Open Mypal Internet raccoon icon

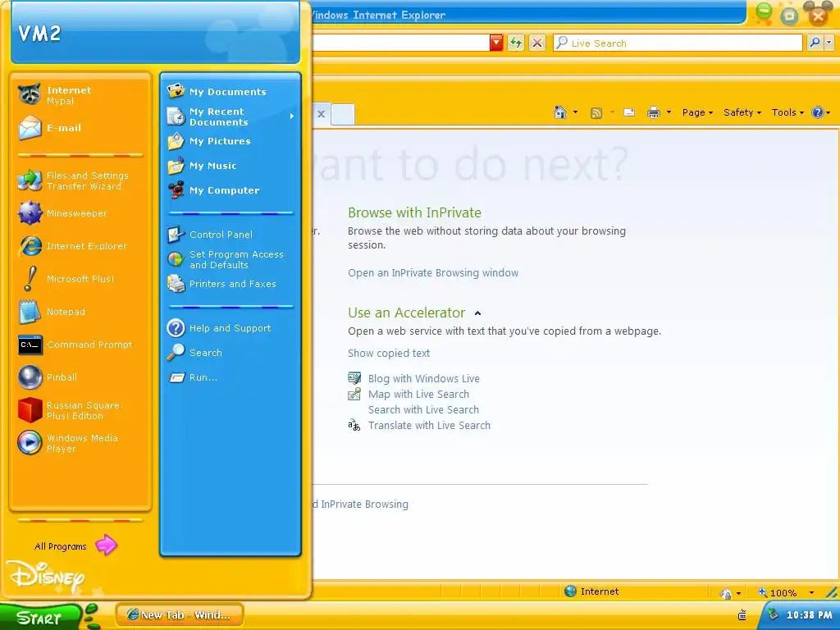coord(30,95)
